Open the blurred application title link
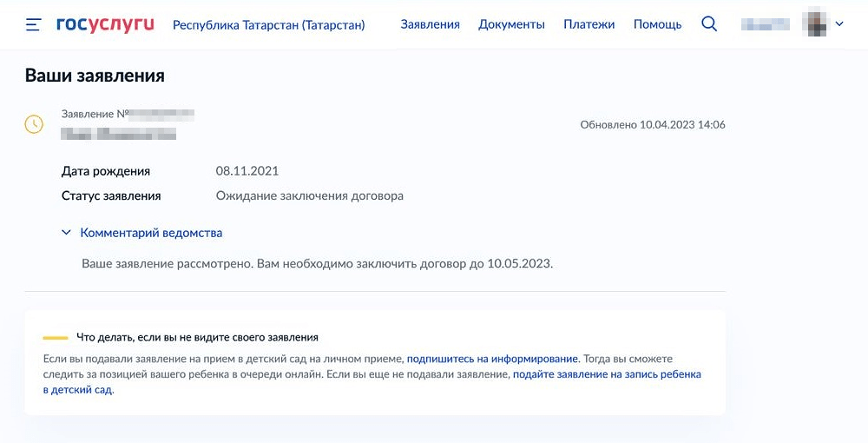Image resolution: width=868 pixels, height=443 pixels. click(x=118, y=134)
